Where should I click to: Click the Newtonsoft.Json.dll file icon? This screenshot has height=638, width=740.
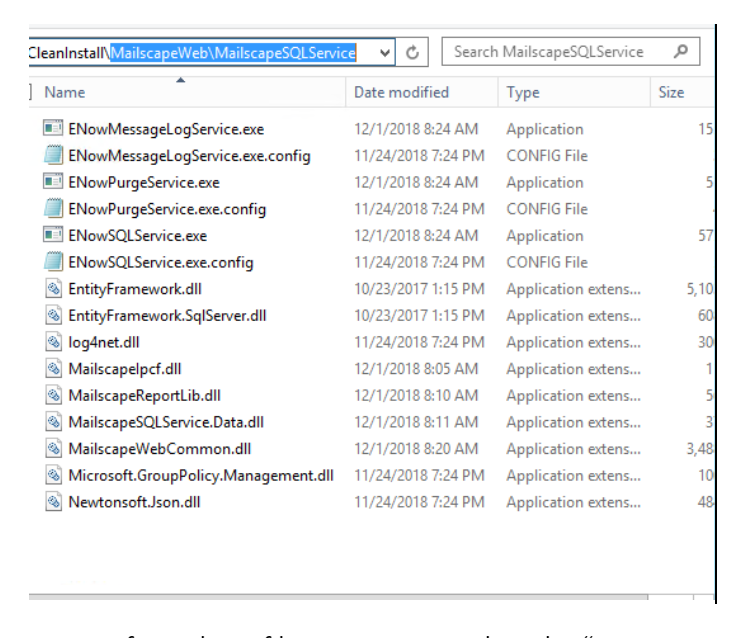tap(53, 502)
